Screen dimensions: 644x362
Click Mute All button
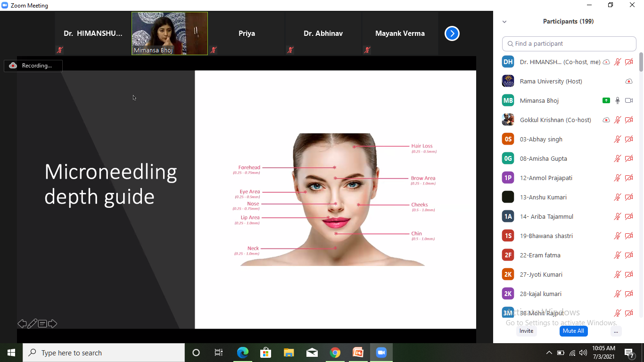(x=574, y=331)
